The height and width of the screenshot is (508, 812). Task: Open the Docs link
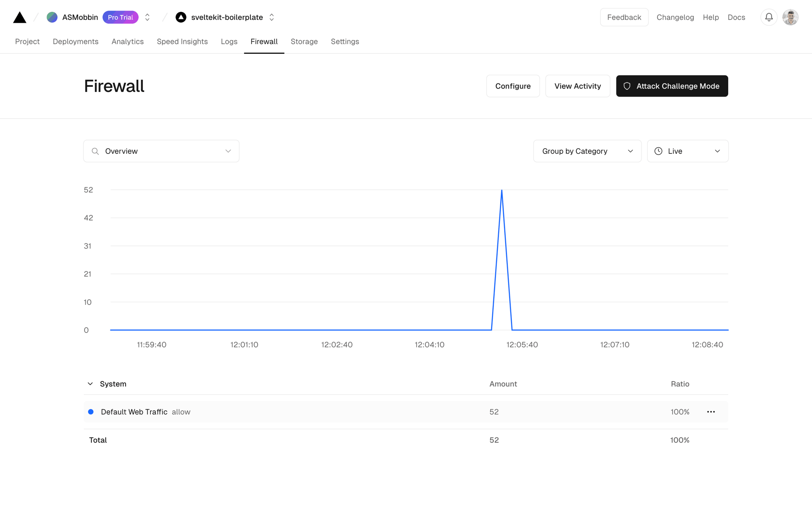(x=736, y=17)
